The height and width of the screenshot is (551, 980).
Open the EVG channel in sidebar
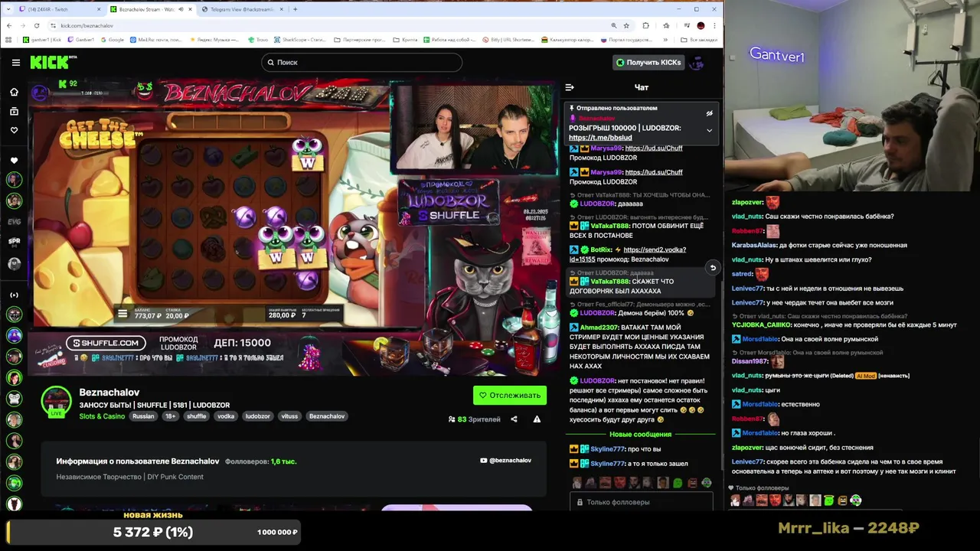point(14,221)
